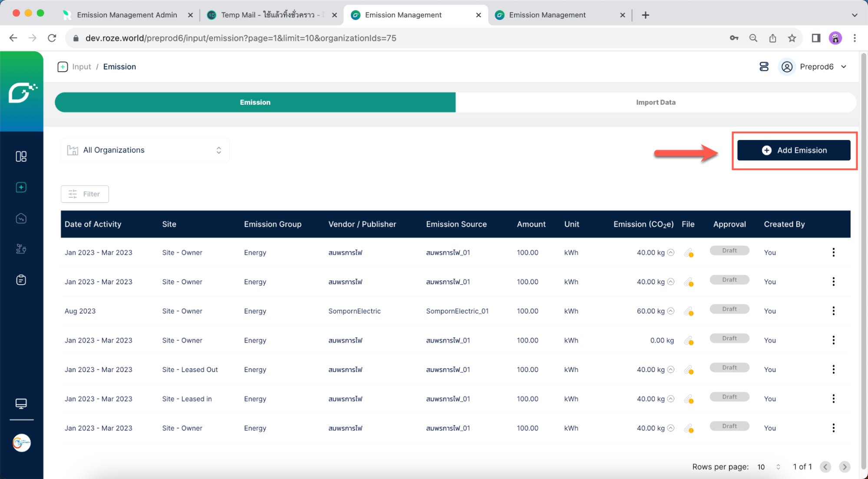Bookmark page with the star icon

792,38
